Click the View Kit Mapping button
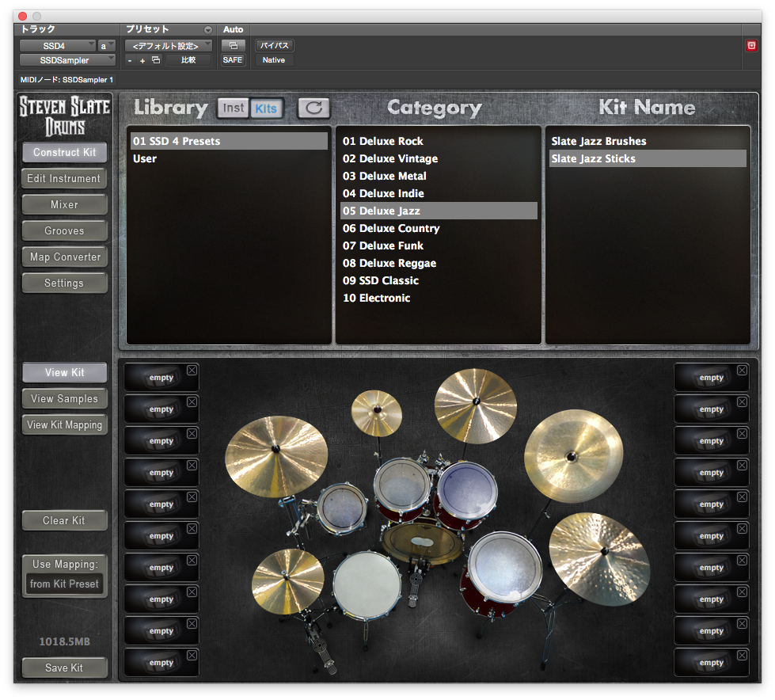775x700 pixels. click(x=64, y=424)
